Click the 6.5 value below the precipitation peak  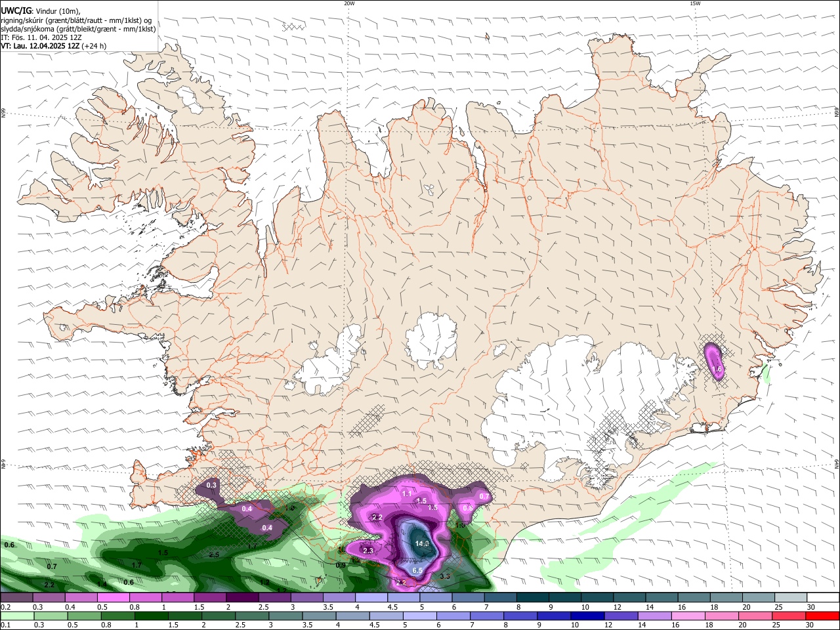[x=417, y=571]
